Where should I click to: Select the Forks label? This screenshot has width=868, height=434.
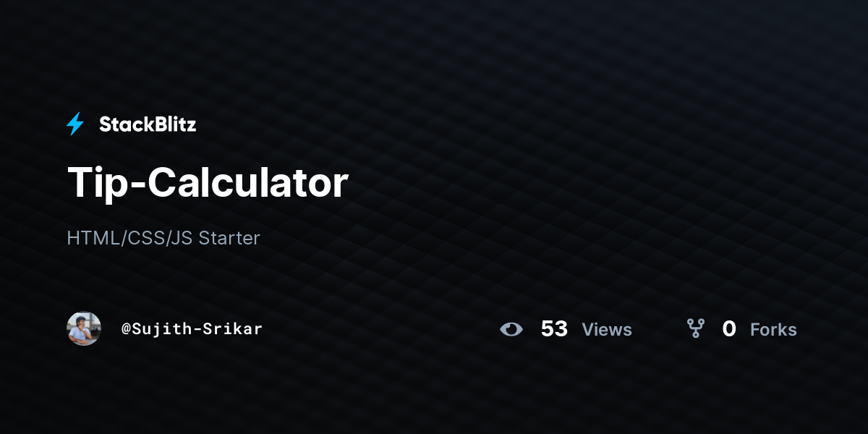pos(773,330)
